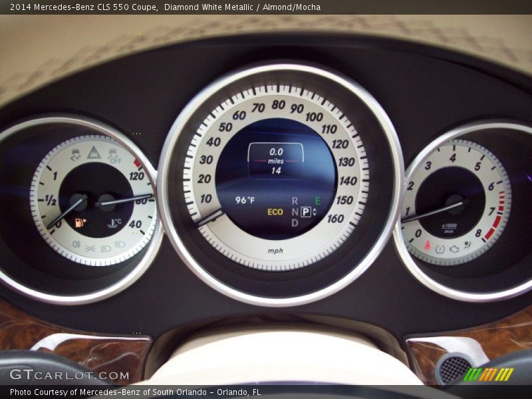This screenshot has width=532, height=399.
Task: Click the 'miles' label in the display
Action: tap(276, 161)
